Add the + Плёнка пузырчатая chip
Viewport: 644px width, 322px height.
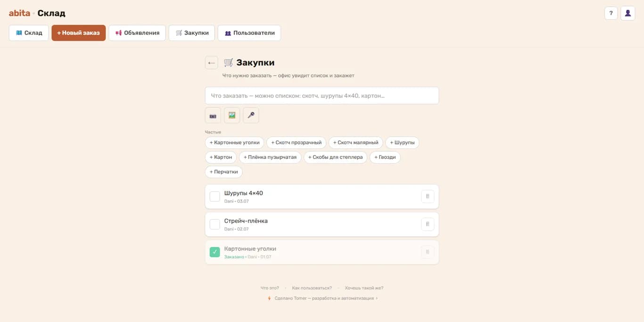270,157
